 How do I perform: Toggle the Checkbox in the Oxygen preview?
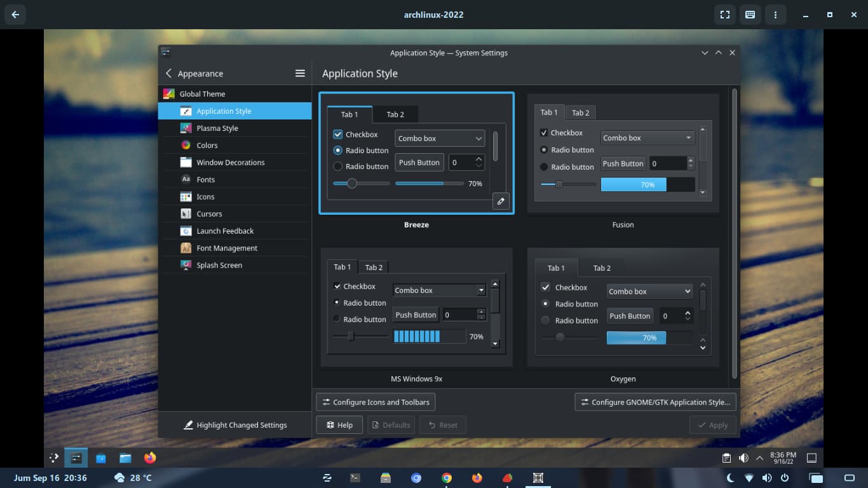545,288
